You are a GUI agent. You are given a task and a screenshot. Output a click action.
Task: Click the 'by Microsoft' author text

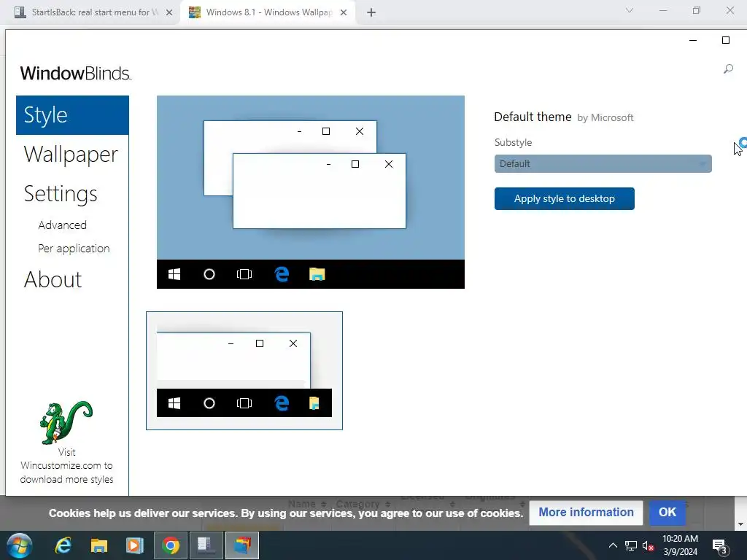(605, 117)
